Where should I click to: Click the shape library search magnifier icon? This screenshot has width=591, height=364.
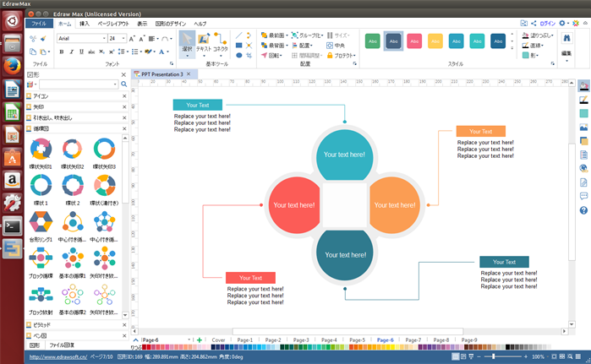click(124, 84)
